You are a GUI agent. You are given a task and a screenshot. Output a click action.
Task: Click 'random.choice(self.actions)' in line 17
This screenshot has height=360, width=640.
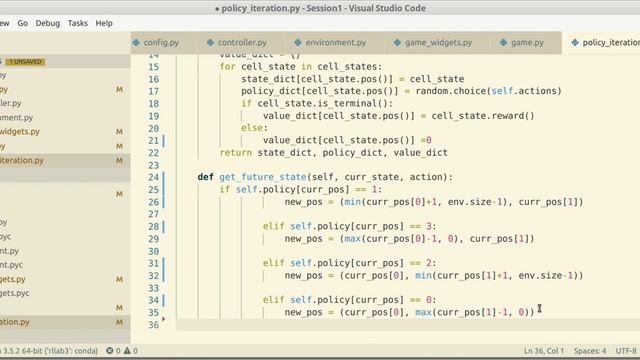489,91
